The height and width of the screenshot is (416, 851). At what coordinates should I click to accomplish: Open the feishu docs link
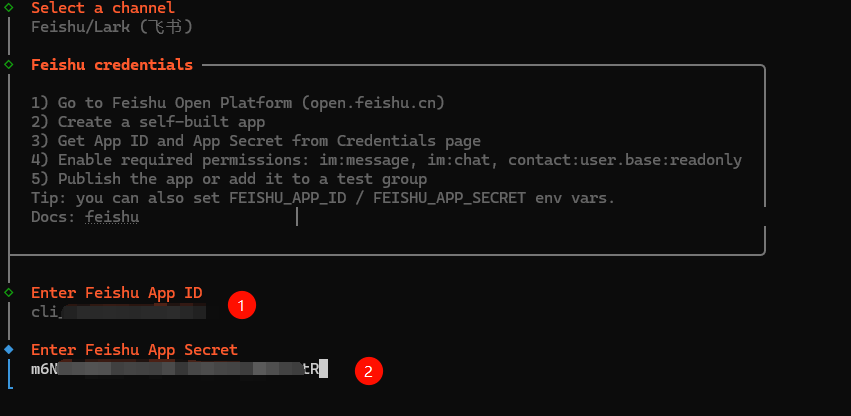[111, 216]
